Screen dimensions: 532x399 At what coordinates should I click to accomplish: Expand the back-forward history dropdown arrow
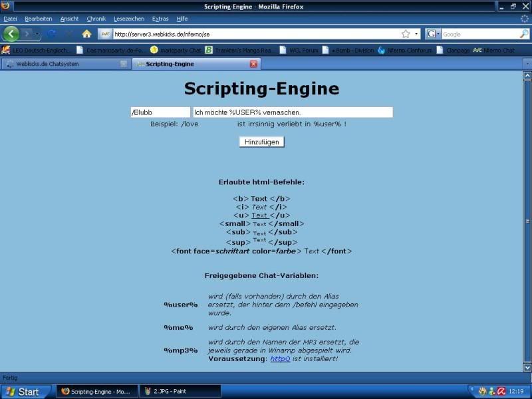(x=37, y=34)
